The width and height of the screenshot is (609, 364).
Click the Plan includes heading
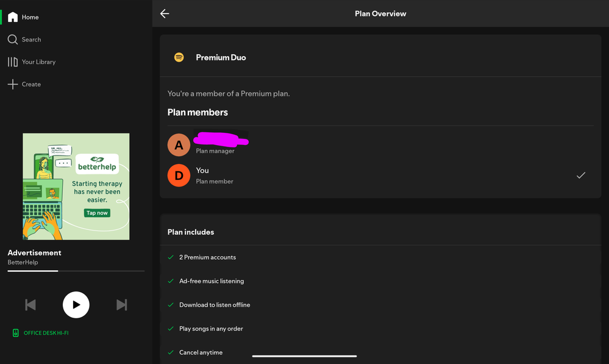point(191,232)
